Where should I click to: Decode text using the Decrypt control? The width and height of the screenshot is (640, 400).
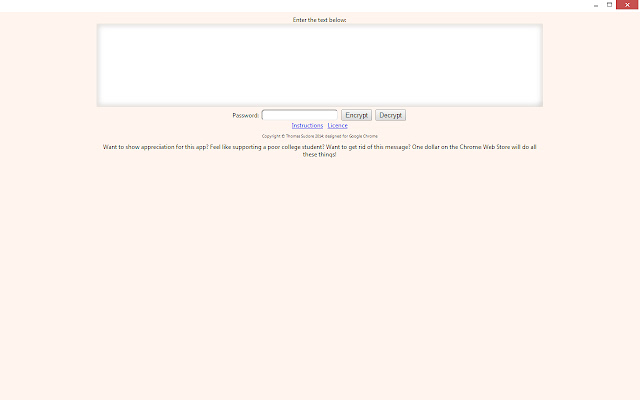point(390,115)
